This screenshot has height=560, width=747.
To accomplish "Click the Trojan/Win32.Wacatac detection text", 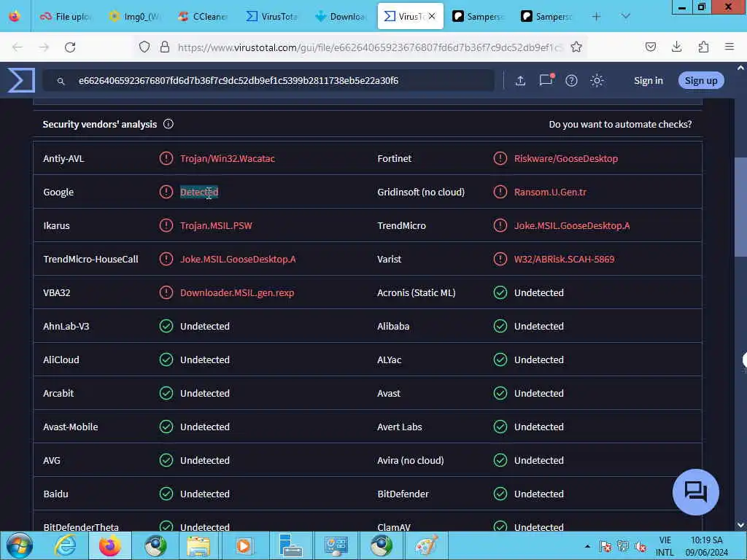I will (228, 158).
